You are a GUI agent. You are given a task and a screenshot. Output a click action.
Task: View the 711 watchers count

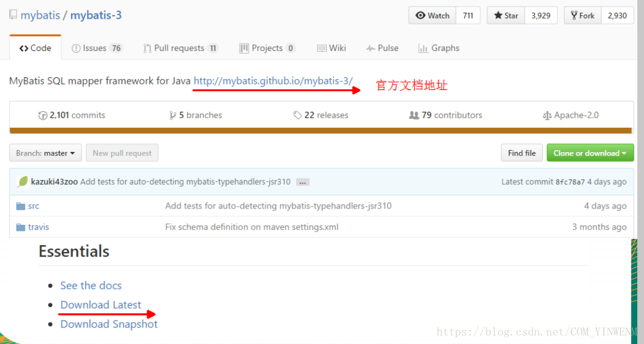tap(468, 16)
